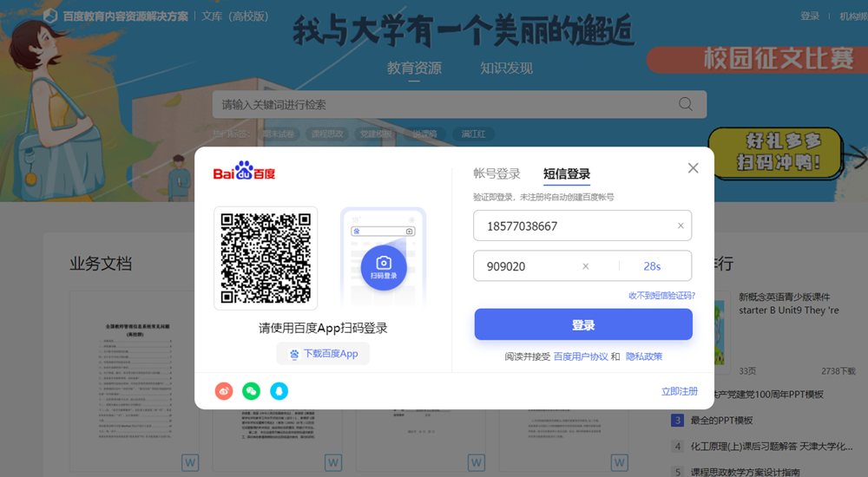The height and width of the screenshot is (477, 868).
Task: Focus the verification code input field
Action: [525, 266]
